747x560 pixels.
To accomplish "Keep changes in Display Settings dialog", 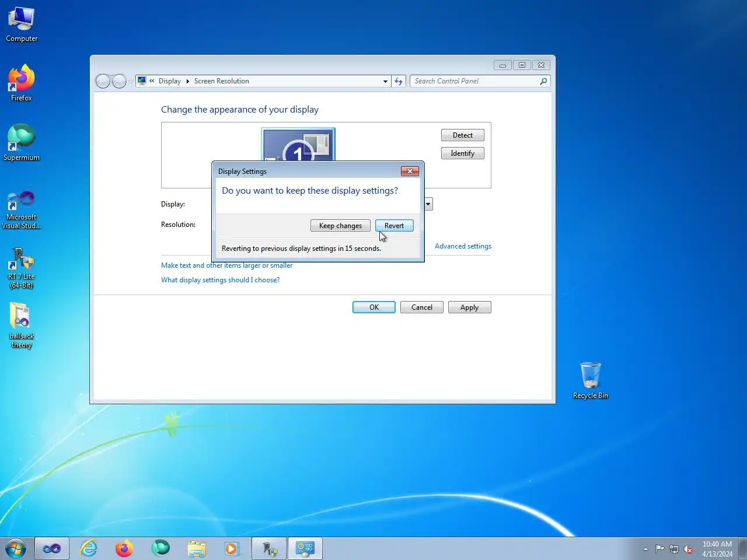I will (x=340, y=226).
